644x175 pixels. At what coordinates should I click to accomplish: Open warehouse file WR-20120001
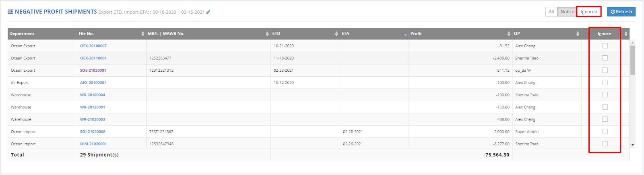tap(93, 107)
